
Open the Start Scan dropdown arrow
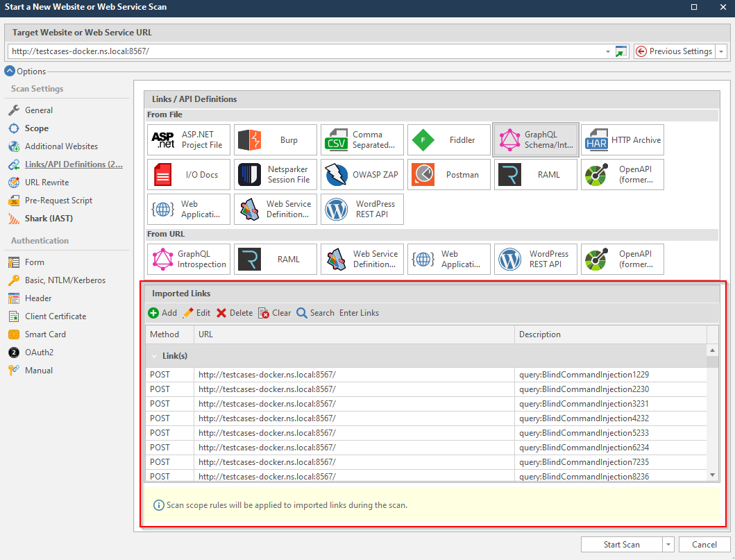[667, 544]
